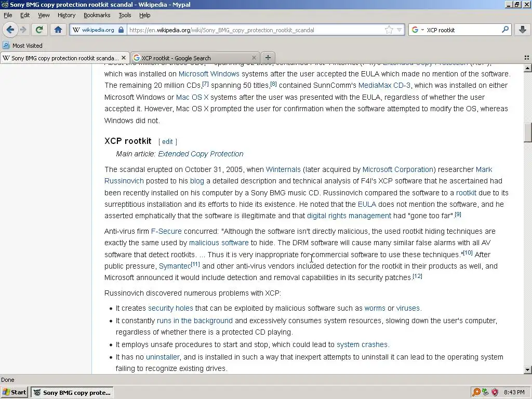Open a new tab with plus button
532x399 pixels.
point(268,58)
